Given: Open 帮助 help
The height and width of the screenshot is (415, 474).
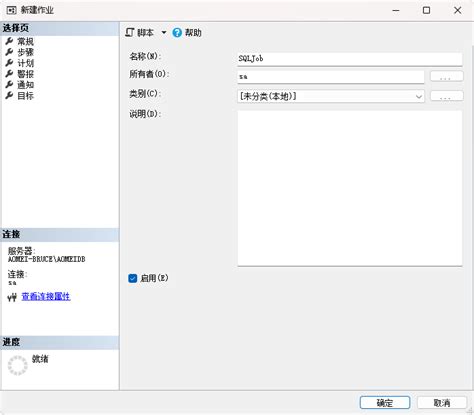Looking at the screenshot, I should 187,33.
